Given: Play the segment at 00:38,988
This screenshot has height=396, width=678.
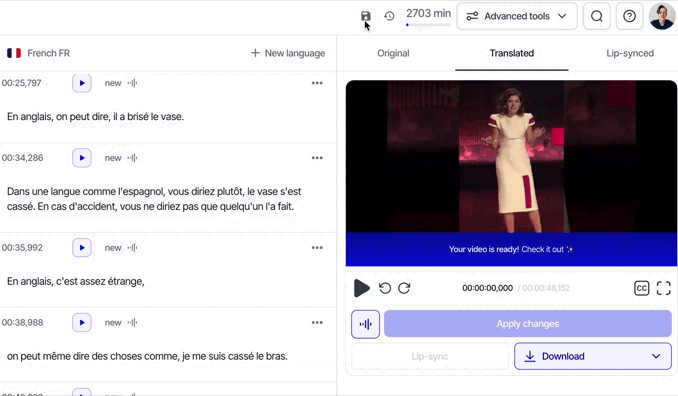Looking at the screenshot, I should tap(82, 323).
